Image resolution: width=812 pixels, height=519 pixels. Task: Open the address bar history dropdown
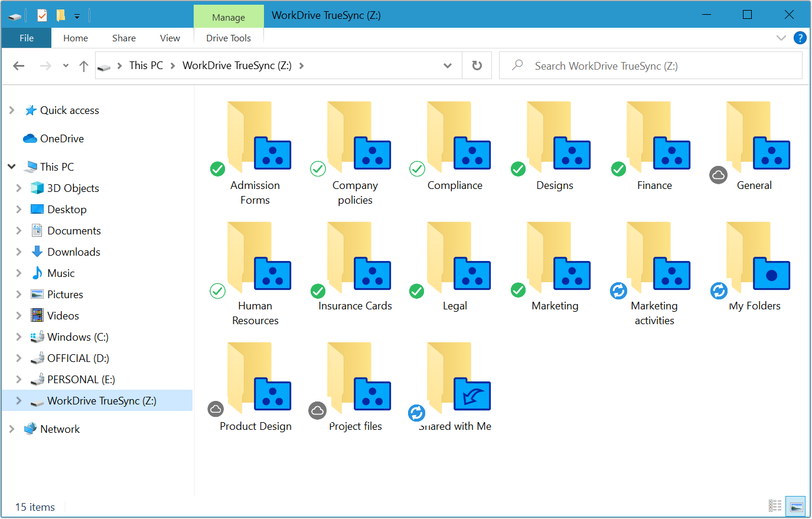[448, 66]
